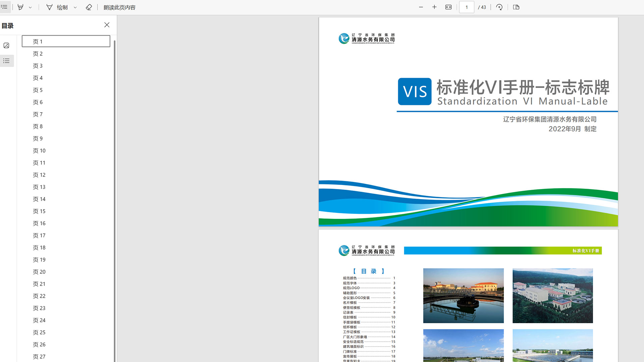Close the 目录 panel
This screenshot has width=644, height=362.
[107, 25]
